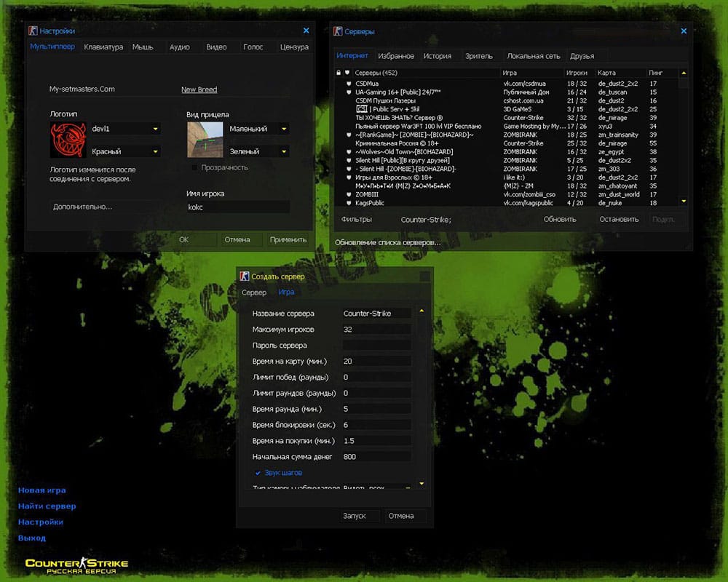Open the devil1 logo dropdown

125,129
